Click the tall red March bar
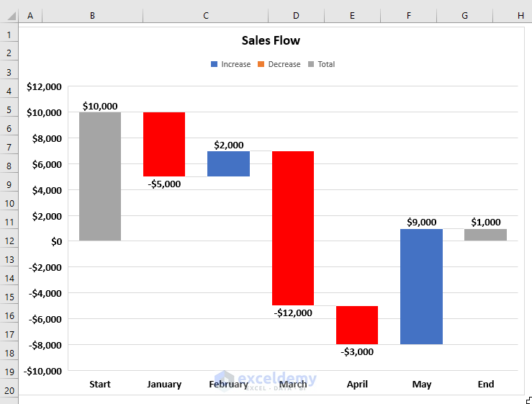Viewport: 532px width, 404px height. [x=293, y=228]
